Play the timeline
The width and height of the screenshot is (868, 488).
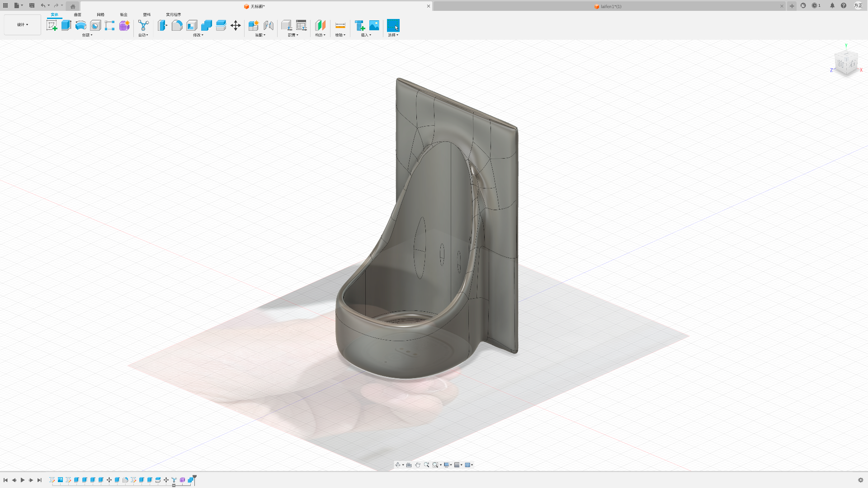click(23, 480)
